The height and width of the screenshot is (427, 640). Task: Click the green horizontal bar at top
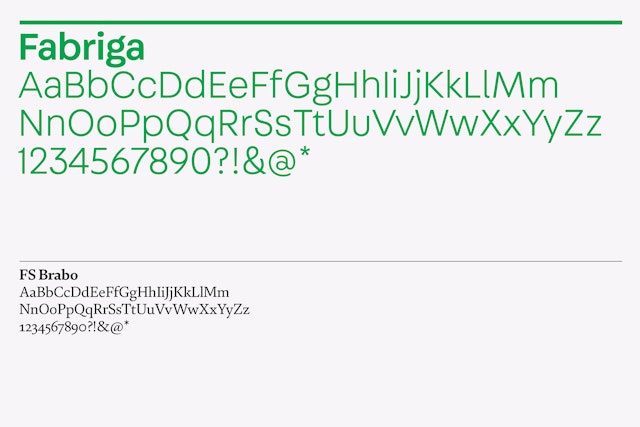[320, 23]
